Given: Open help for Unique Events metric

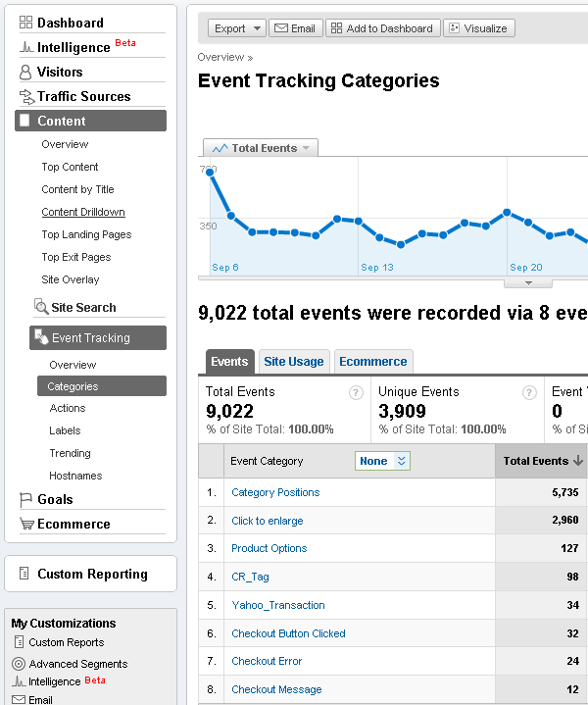Looking at the screenshot, I should (x=529, y=393).
